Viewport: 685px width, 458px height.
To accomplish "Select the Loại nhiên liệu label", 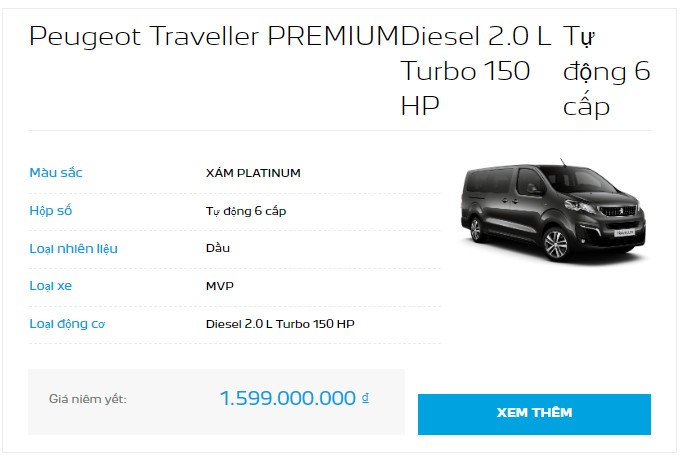I will click(73, 249).
